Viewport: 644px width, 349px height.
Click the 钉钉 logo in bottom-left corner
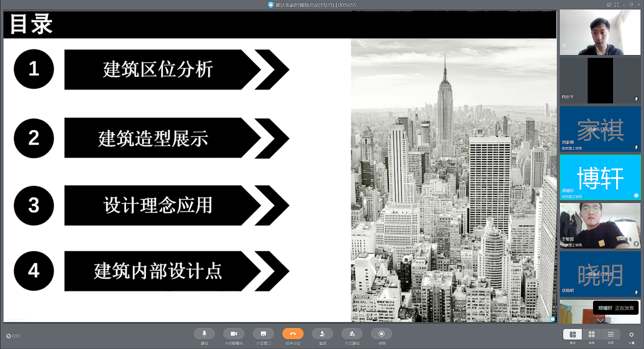click(13, 336)
